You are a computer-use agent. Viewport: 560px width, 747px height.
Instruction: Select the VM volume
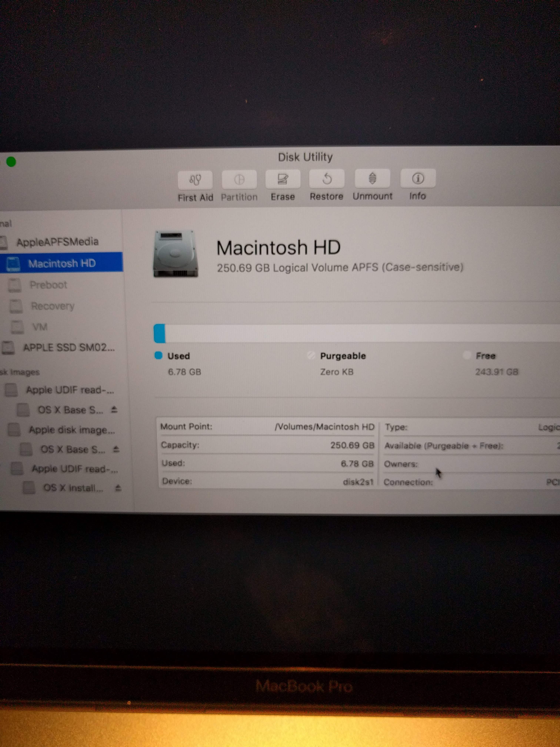40,327
